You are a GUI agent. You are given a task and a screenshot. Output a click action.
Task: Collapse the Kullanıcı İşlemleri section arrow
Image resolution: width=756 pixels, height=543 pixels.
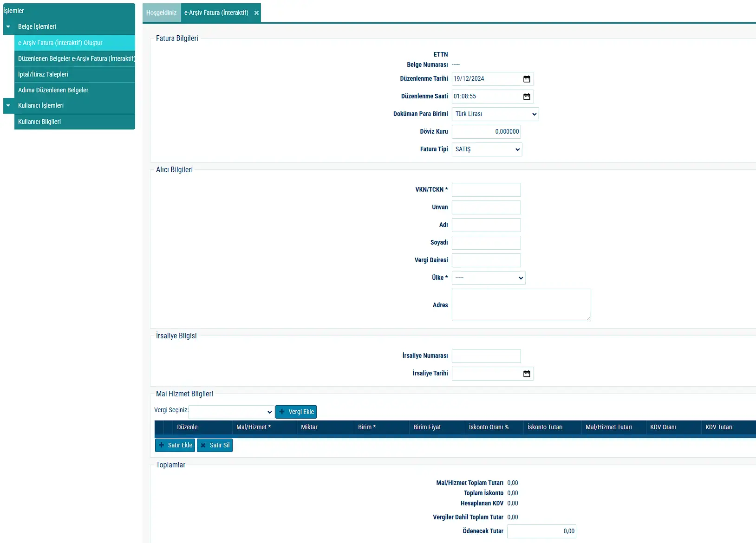pos(8,106)
